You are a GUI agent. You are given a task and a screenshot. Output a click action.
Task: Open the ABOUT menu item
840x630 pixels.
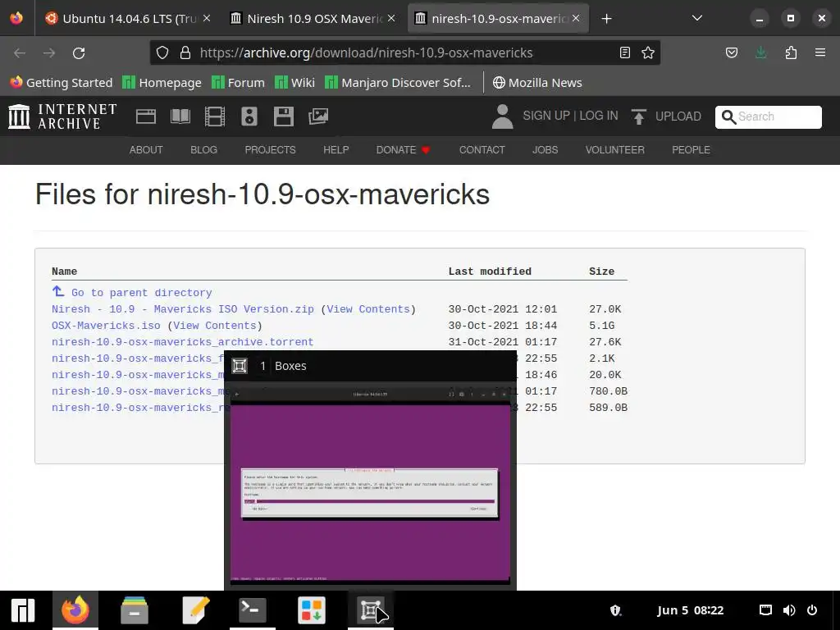[x=146, y=150]
